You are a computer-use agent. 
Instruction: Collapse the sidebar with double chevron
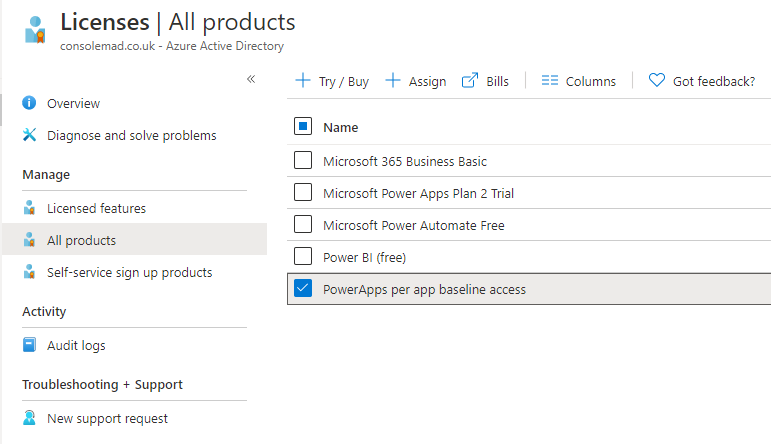tap(251, 79)
